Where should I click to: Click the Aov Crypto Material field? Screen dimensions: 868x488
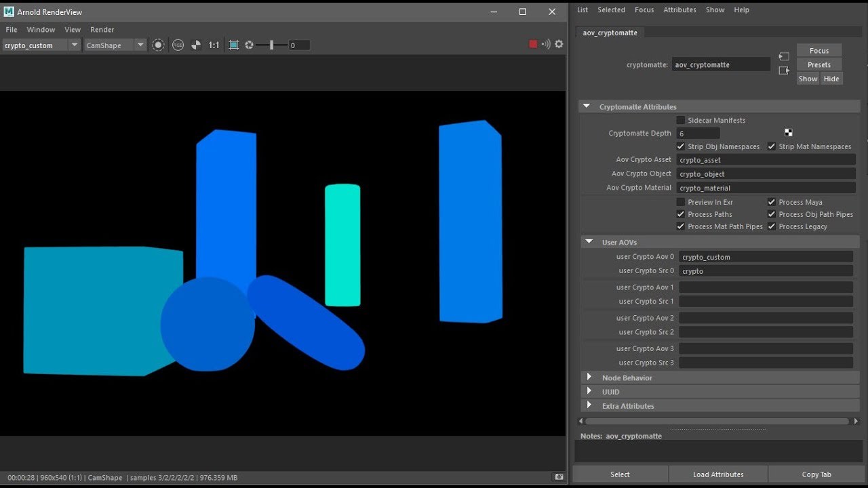coord(766,188)
